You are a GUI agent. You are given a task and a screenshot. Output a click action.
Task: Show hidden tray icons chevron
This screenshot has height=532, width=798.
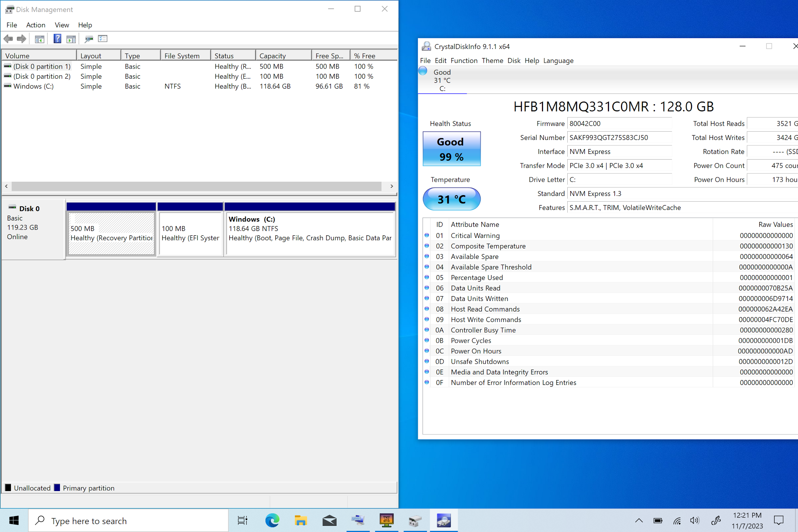click(x=639, y=521)
